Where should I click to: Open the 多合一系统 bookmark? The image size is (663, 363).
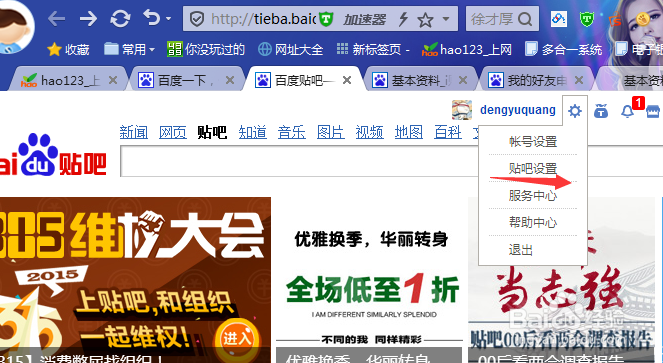click(563, 50)
